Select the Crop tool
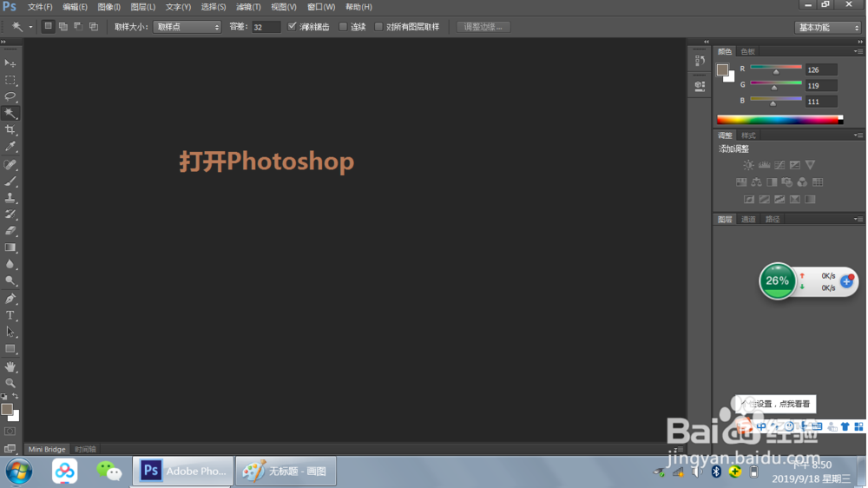 [x=10, y=129]
